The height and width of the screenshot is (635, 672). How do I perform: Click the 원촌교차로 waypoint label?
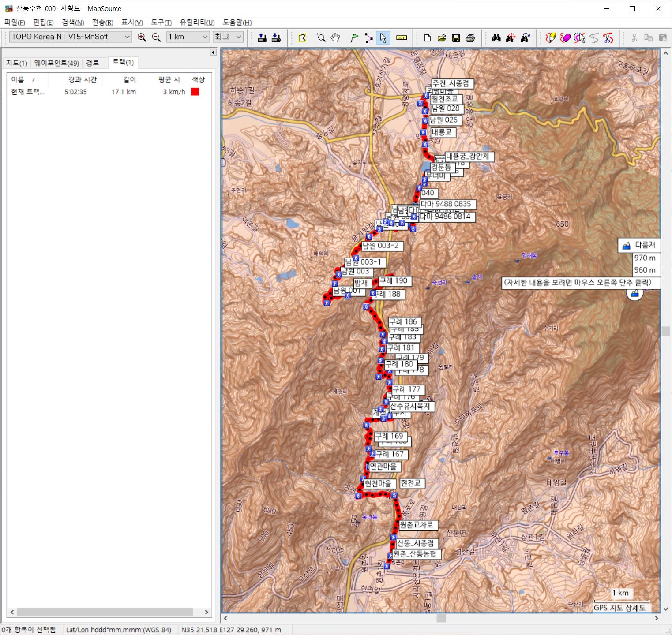point(418,525)
